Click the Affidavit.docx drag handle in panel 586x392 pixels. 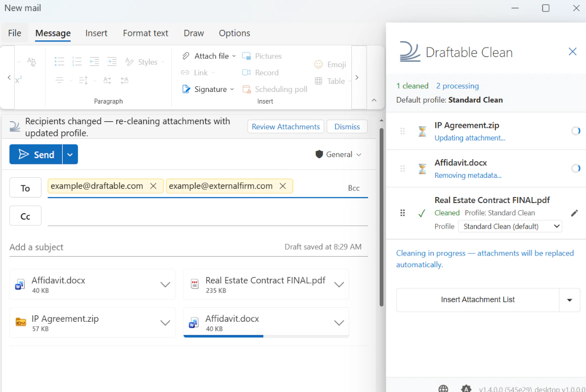(402, 169)
